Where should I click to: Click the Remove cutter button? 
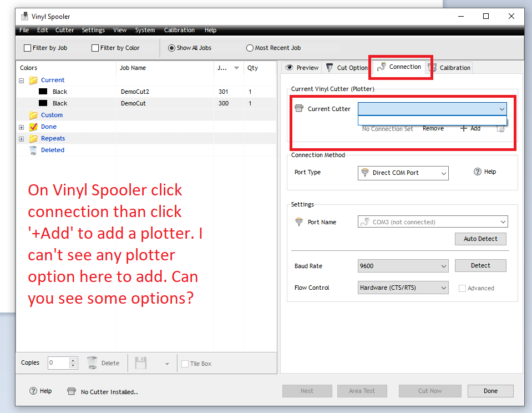[x=433, y=128]
